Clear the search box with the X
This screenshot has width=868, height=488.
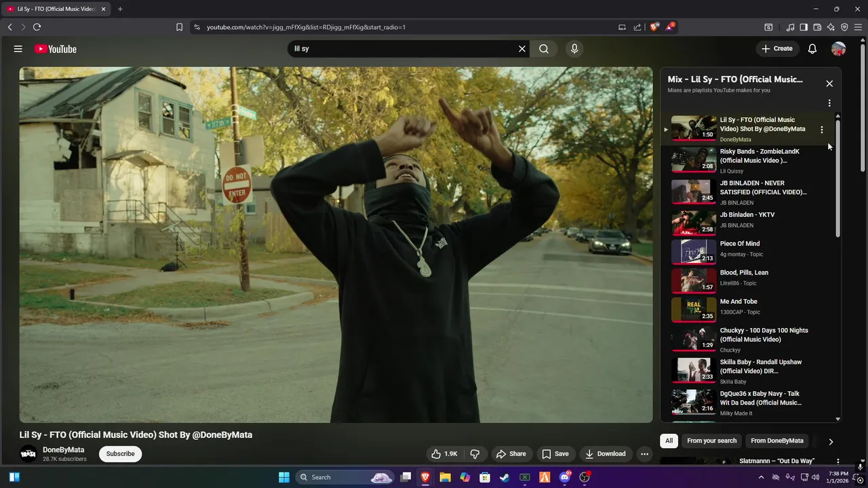coord(522,49)
